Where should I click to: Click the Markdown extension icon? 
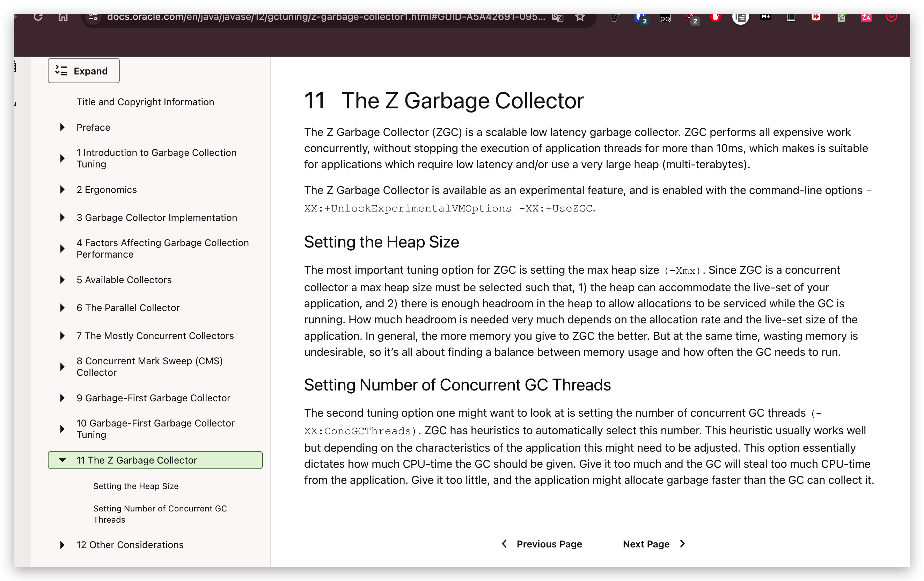pyautogui.click(x=765, y=16)
